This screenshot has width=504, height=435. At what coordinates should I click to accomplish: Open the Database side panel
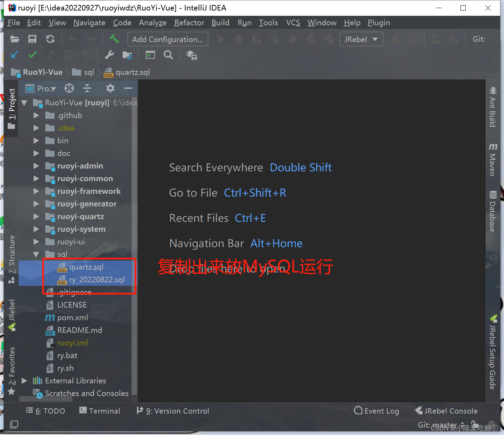tap(493, 211)
